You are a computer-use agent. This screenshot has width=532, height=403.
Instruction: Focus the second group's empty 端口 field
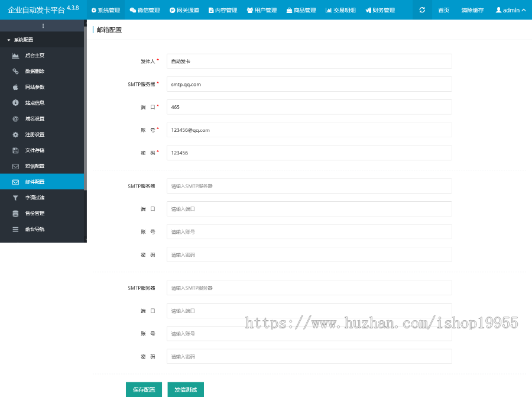pyautogui.click(x=309, y=209)
